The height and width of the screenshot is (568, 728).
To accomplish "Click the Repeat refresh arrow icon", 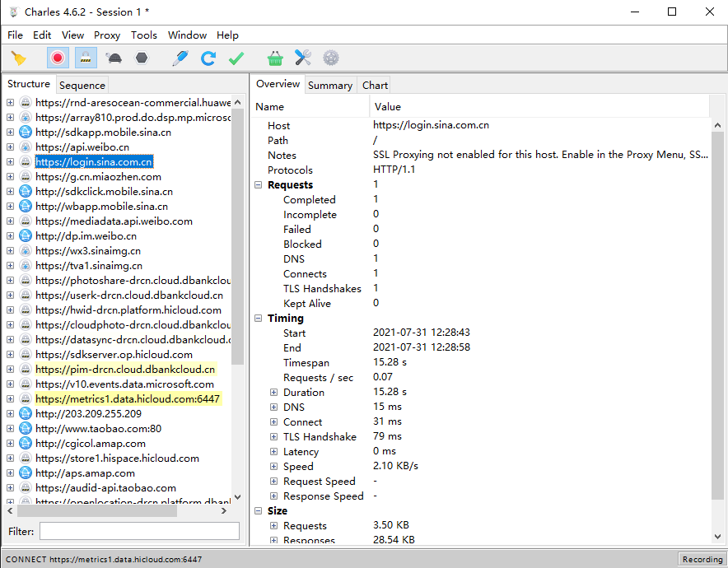I will 208,58.
